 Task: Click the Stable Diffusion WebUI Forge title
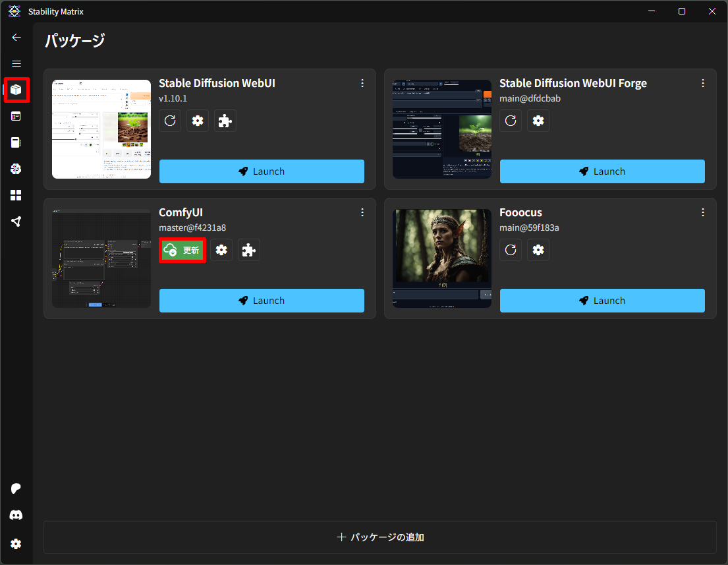pyautogui.click(x=573, y=83)
